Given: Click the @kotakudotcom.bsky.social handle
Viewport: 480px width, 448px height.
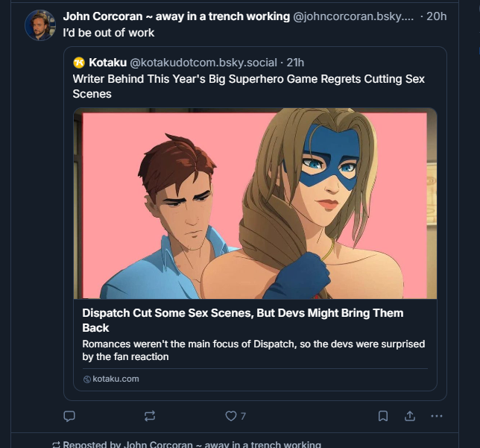Looking at the screenshot, I should pos(203,63).
